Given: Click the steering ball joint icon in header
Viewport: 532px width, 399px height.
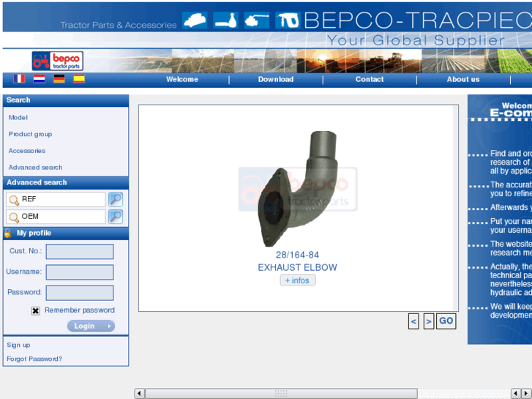Looking at the screenshot, I should click(x=225, y=20).
